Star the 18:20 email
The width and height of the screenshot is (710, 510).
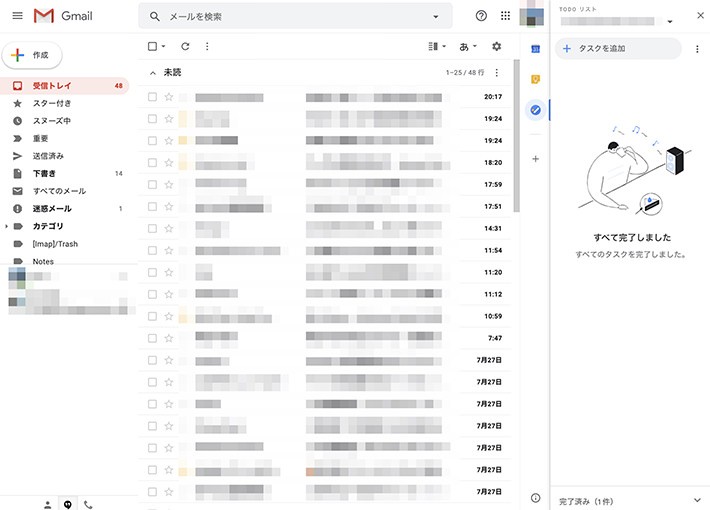(x=169, y=163)
